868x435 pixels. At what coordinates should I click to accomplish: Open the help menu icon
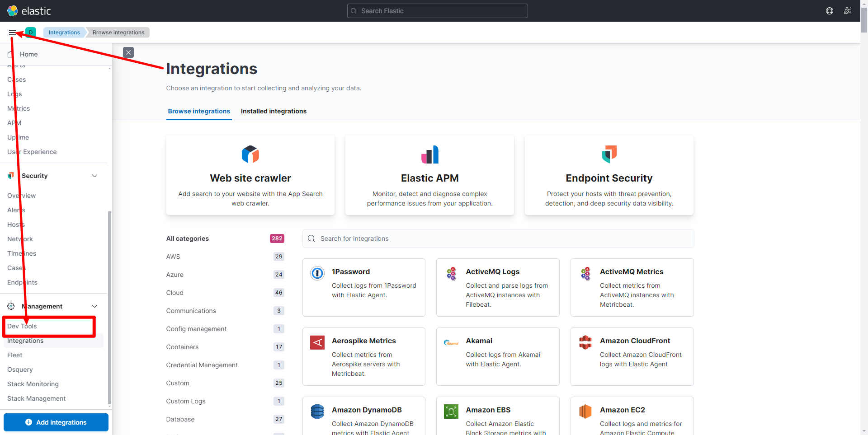click(x=830, y=11)
